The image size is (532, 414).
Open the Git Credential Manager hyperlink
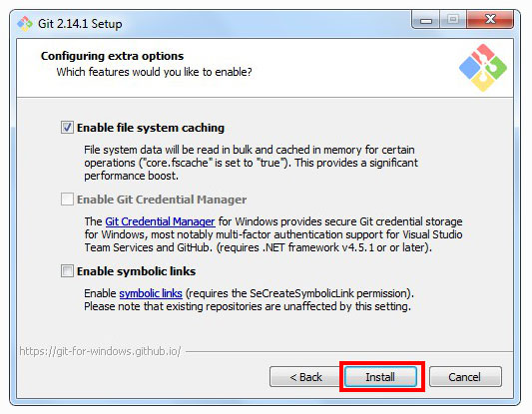pos(160,221)
